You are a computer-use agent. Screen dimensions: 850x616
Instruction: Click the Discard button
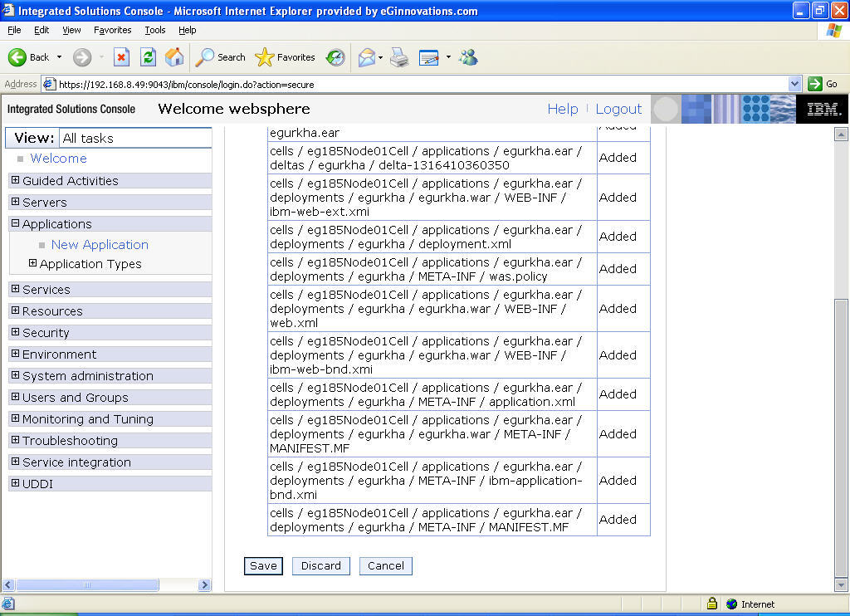click(x=321, y=566)
